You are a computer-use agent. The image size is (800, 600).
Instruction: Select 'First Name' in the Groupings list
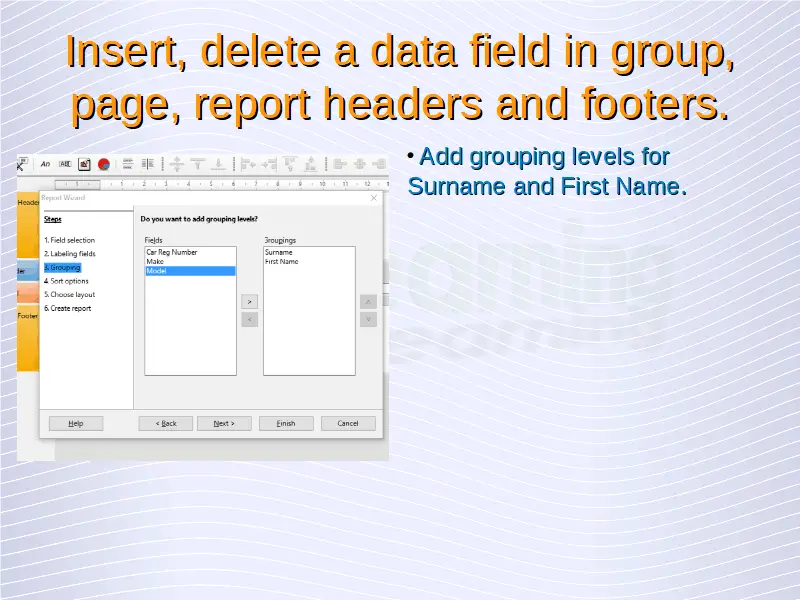pyautogui.click(x=309, y=261)
